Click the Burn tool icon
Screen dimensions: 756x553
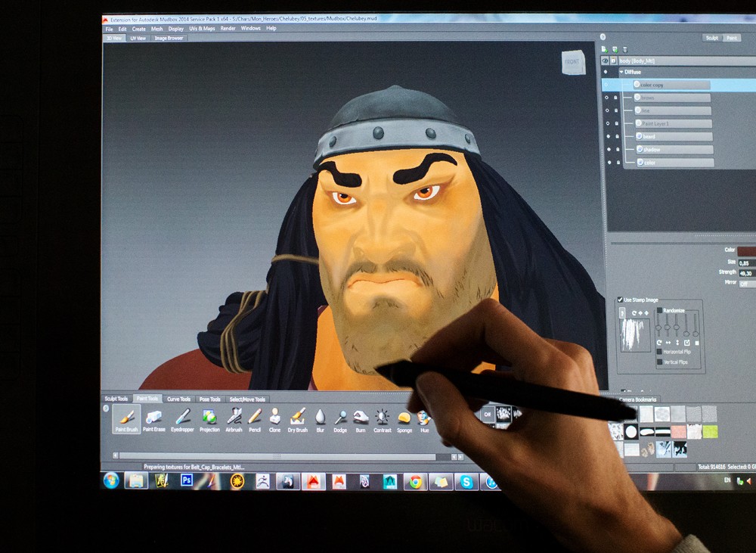(x=361, y=418)
